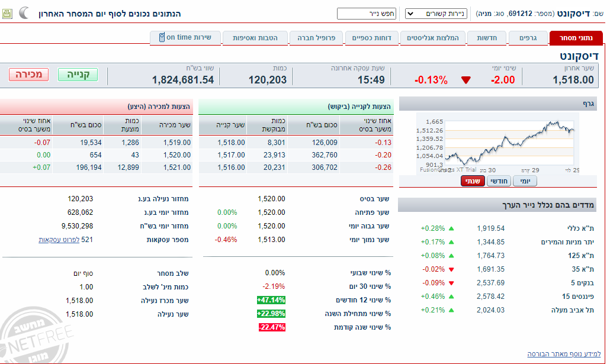Click the printer icon in the header
The height and width of the screenshot is (364, 610).
(x=7, y=14)
